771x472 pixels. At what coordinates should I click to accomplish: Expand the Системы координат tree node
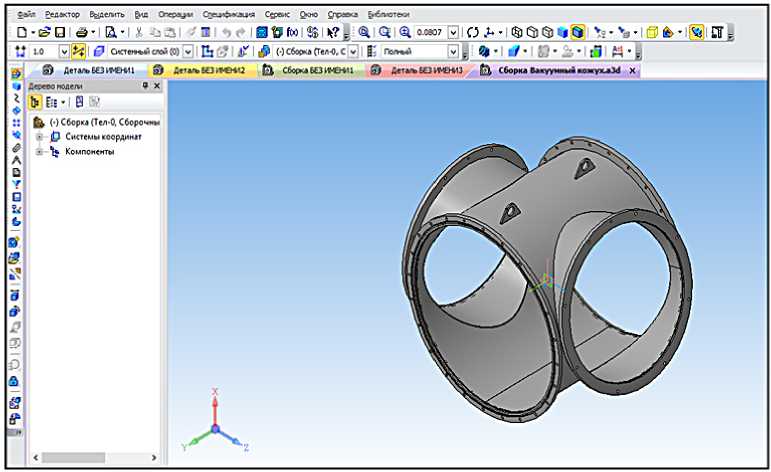39,137
